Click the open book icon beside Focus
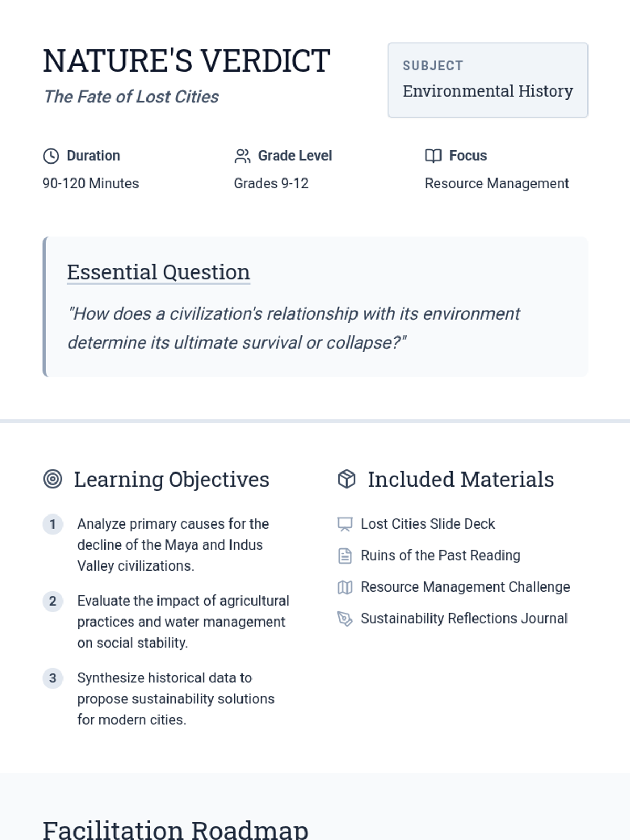Screen dimensions: 630x840 pyautogui.click(x=433, y=156)
